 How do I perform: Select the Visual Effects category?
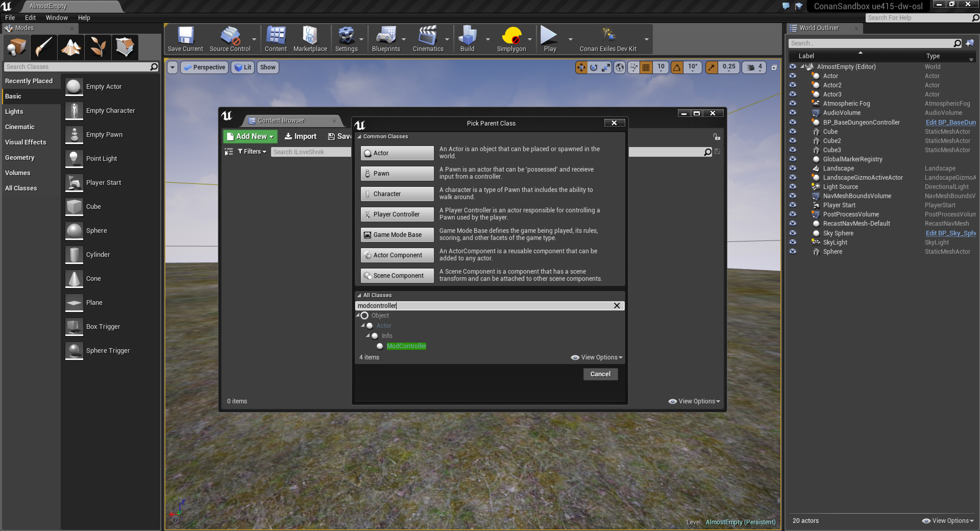(x=25, y=142)
